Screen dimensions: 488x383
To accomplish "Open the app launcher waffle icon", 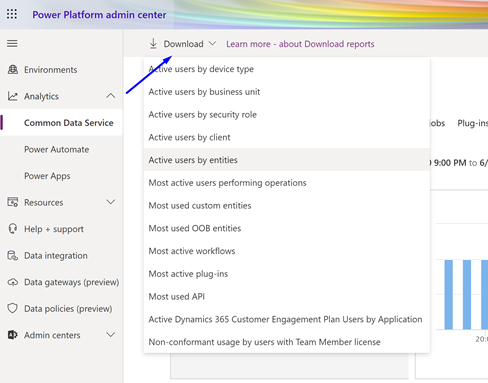I will pos(12,14).
